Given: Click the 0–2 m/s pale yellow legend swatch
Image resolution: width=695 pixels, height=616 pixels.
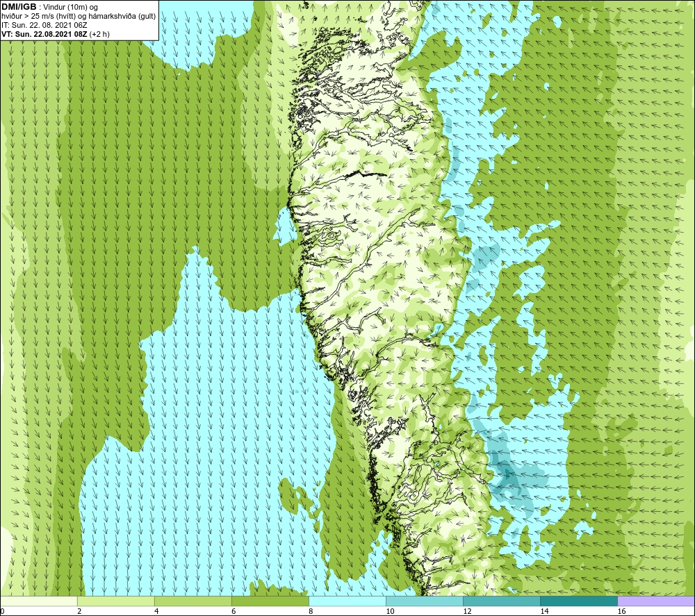Looking at the screenshot, I should pyautogui.click(x=38, y=601).
